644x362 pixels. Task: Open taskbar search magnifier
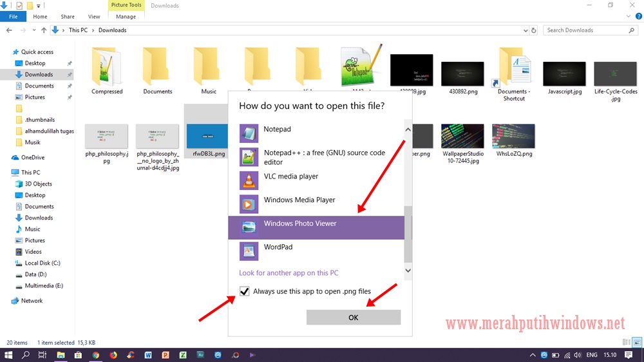pyautogui.click(x=26, y=355)
